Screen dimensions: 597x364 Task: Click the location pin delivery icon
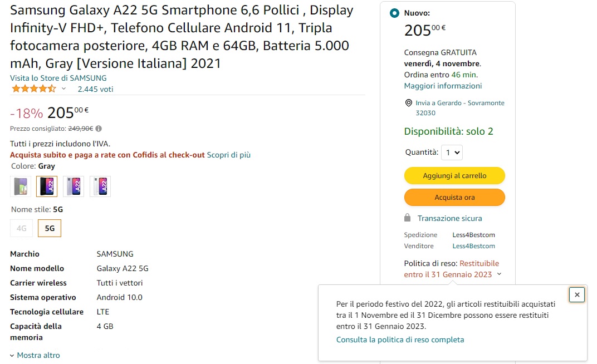coord(409,104)
